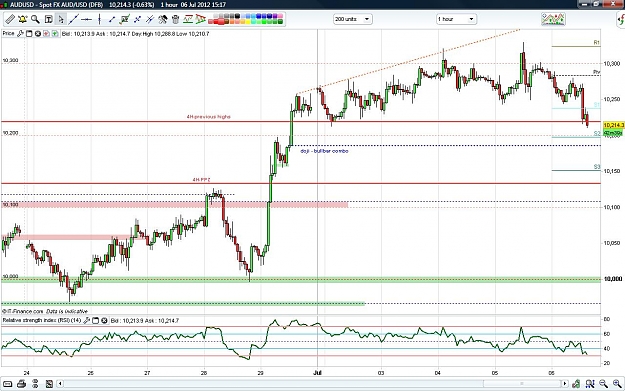This screenshot has height=391, width=625.
Task: Click the bottom chart image save icon
Action: coord(49,384)
